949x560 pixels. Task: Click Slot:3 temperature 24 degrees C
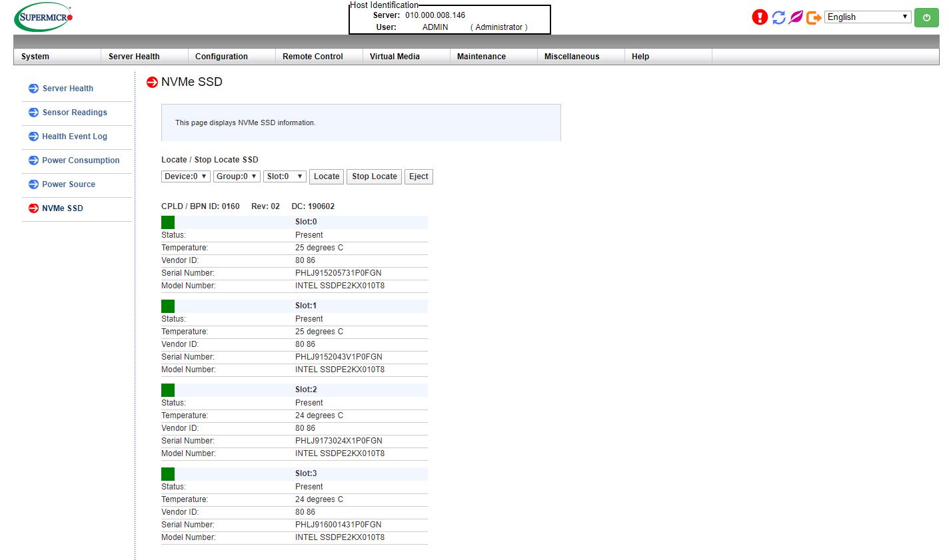click(319, 499)
